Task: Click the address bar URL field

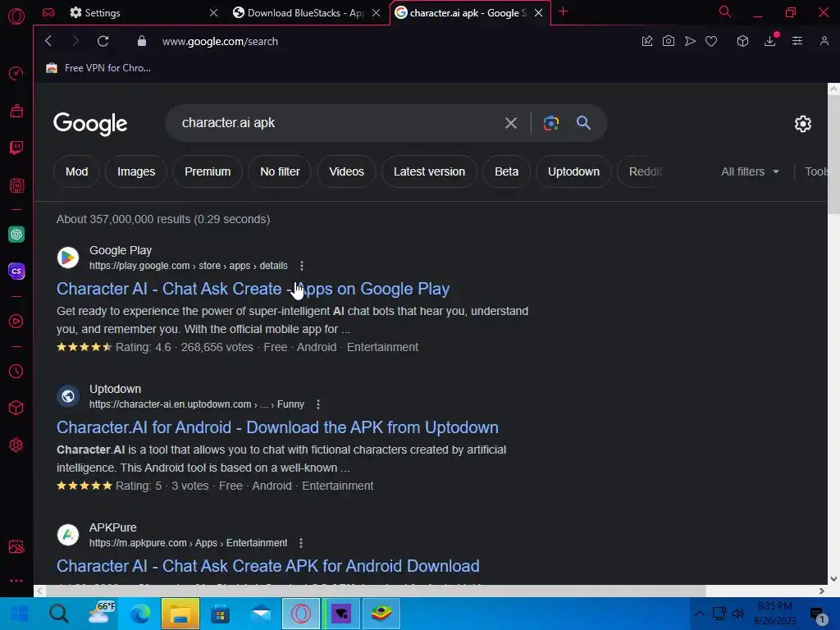Action: pyautogui.click(x=220, y=41)
